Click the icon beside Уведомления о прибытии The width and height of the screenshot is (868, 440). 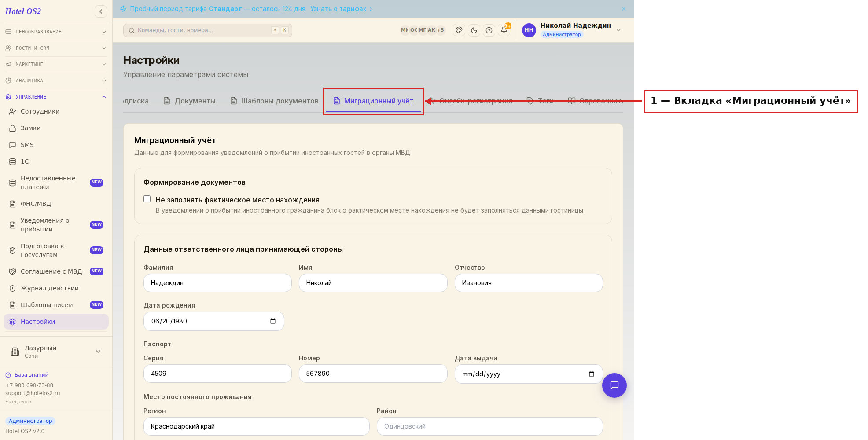pos(13,225)
